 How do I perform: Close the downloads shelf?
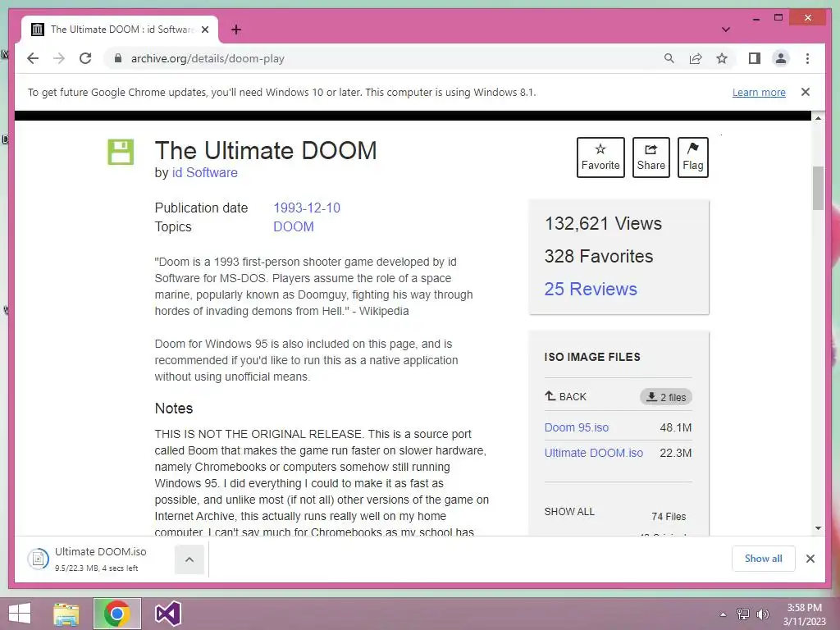(810, 559)
